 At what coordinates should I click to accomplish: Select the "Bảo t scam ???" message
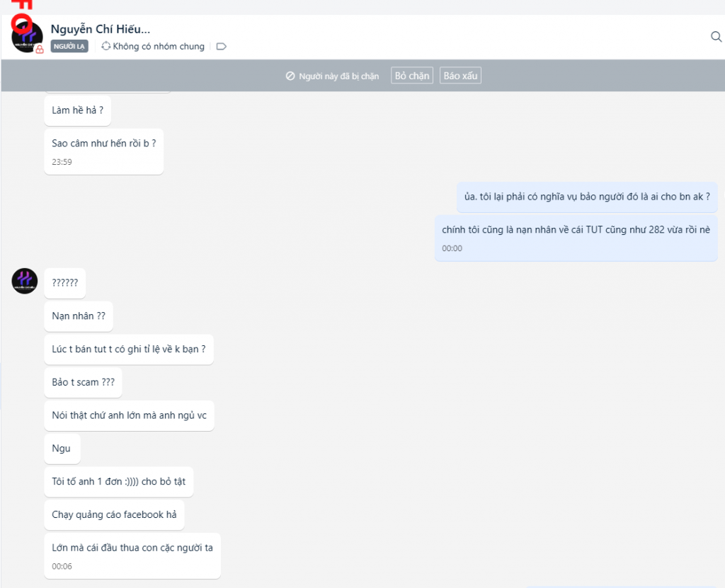pos(83,383)
